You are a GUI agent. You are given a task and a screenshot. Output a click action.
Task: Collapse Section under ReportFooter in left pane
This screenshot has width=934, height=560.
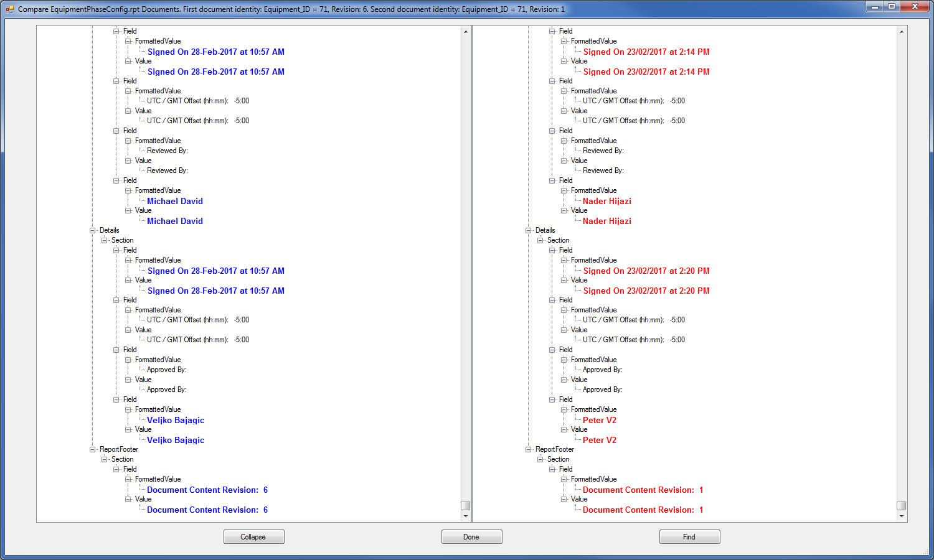(105, 459)
